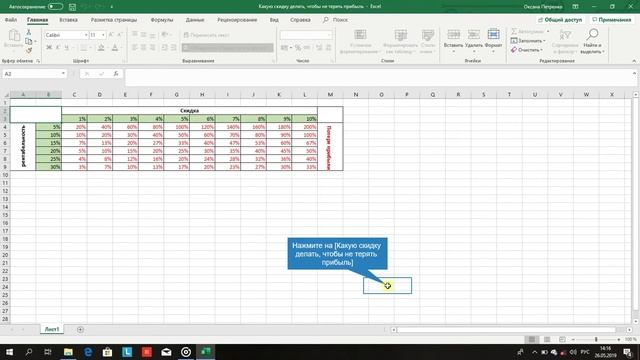
Task: Toggle Wrap Text (Переносить текст)
Action: pyautogui.click(x=207, y=35)
